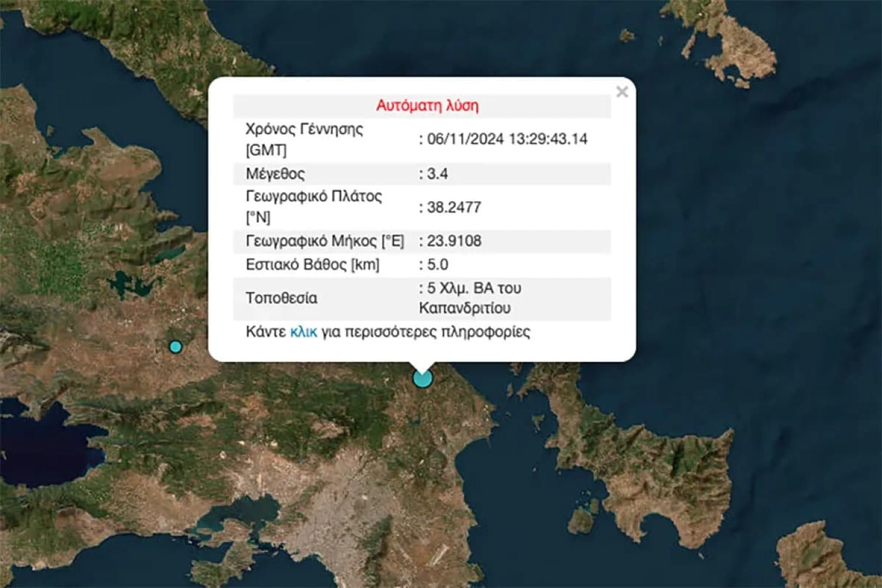Click the focal depth value 5.0
The height and width of the screenshot is (588, 882).
(x=437, y=265)
